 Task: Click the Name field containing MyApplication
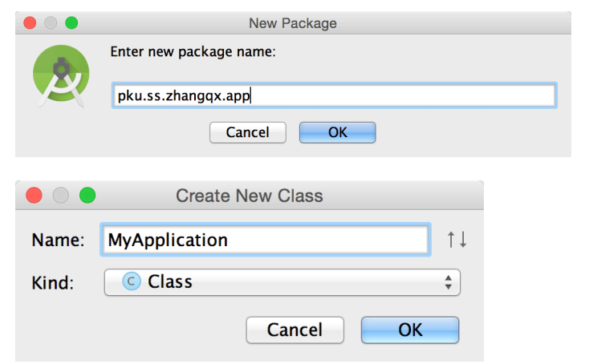pyautogui.click(x=265, y=240)
